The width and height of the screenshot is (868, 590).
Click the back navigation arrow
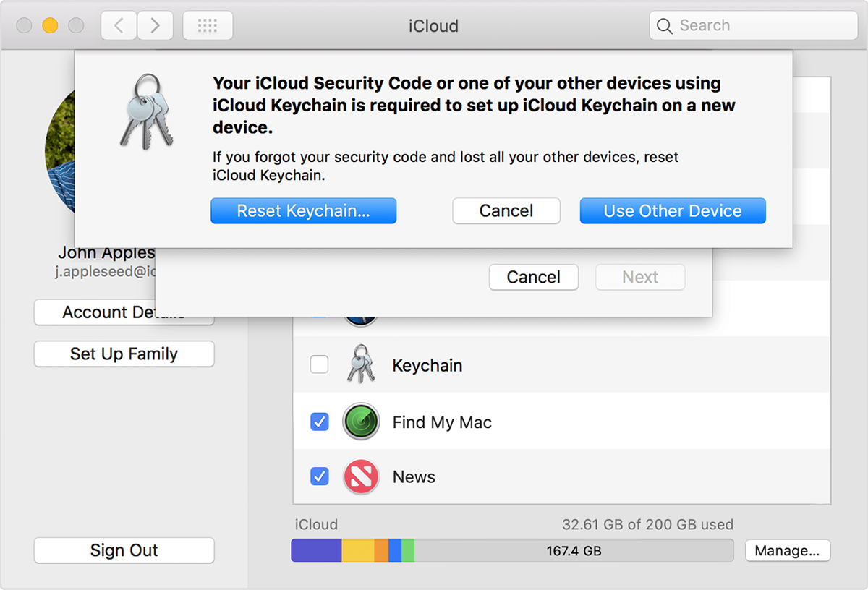119,26
